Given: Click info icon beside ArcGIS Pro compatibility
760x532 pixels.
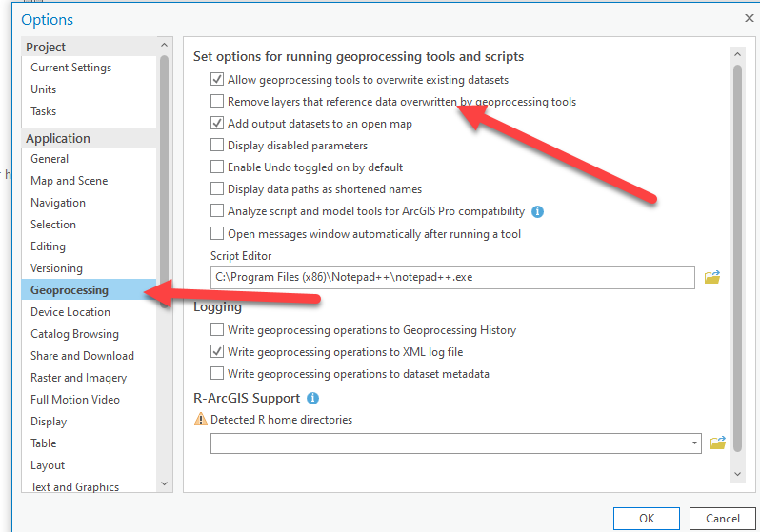Looking at the screenshot, I should pos(537,211).
